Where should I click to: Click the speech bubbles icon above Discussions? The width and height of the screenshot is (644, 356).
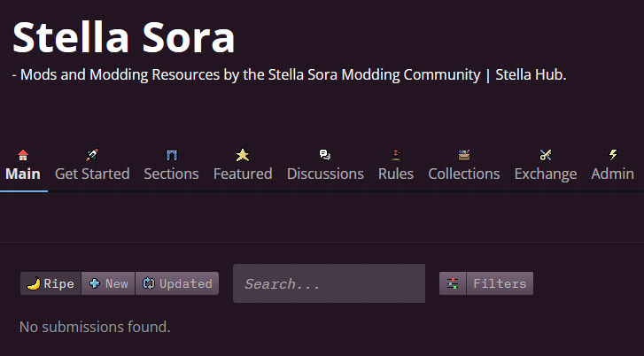pos(325,155)
